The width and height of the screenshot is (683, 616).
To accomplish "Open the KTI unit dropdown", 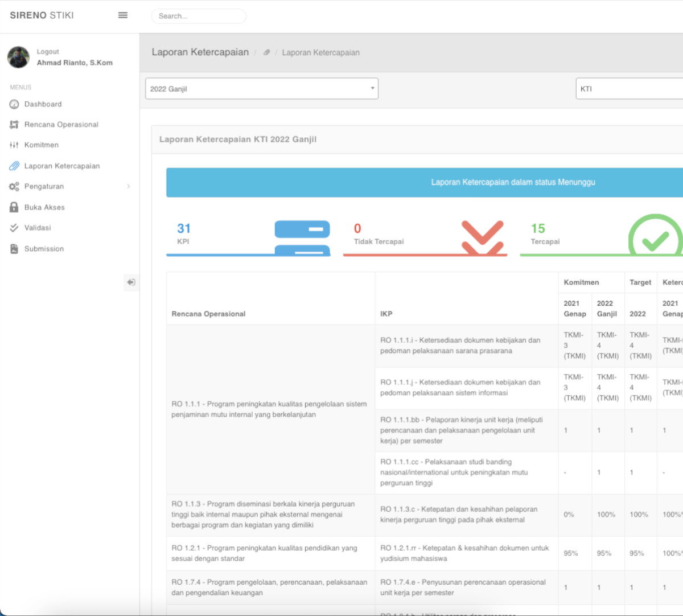I will (x=629, y=89).
